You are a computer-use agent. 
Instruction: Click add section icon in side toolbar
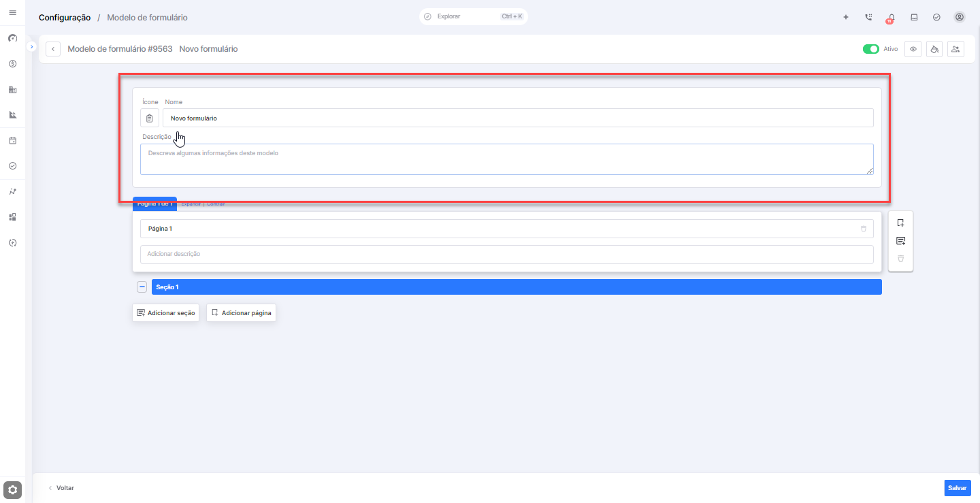point(901,241)
